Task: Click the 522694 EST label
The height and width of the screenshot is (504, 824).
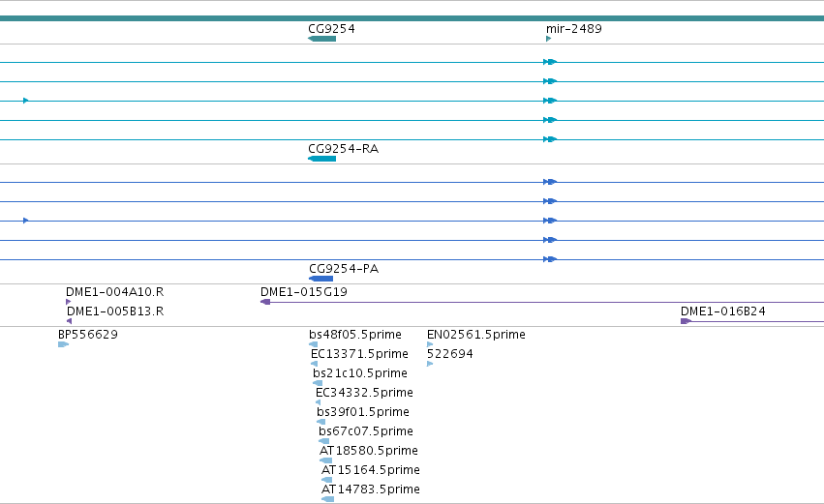Action: [x=450, y=354]
